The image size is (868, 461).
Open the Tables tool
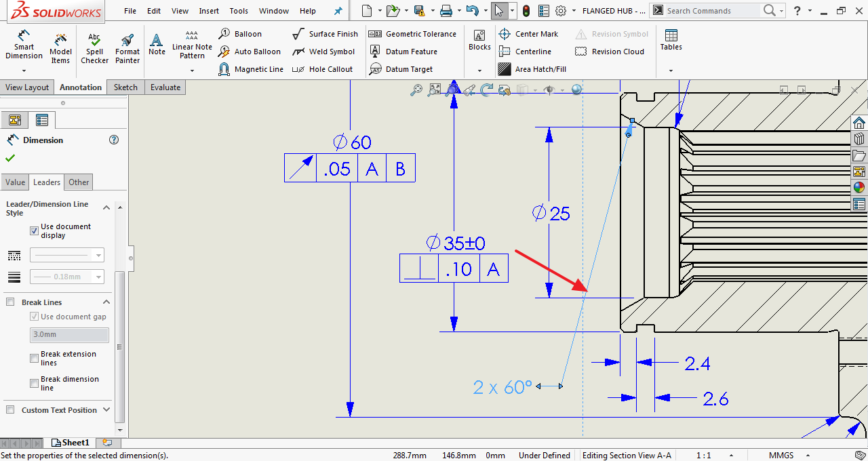[x=671, y=41]
